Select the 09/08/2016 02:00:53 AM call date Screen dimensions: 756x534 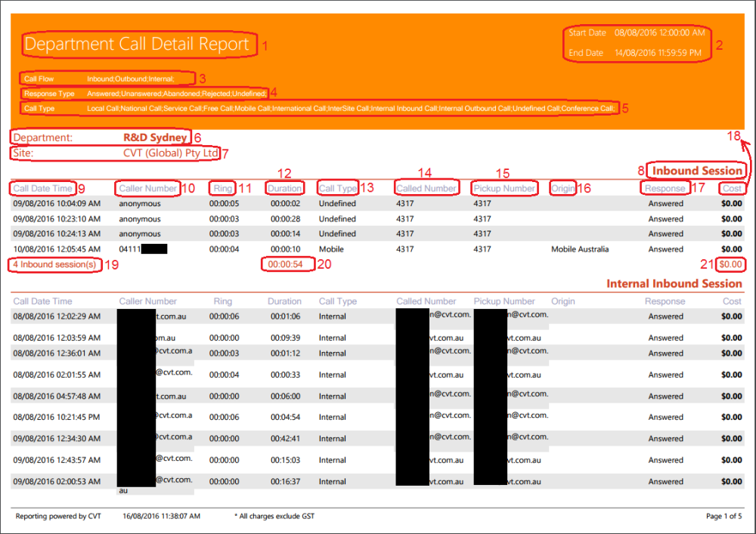57,482
